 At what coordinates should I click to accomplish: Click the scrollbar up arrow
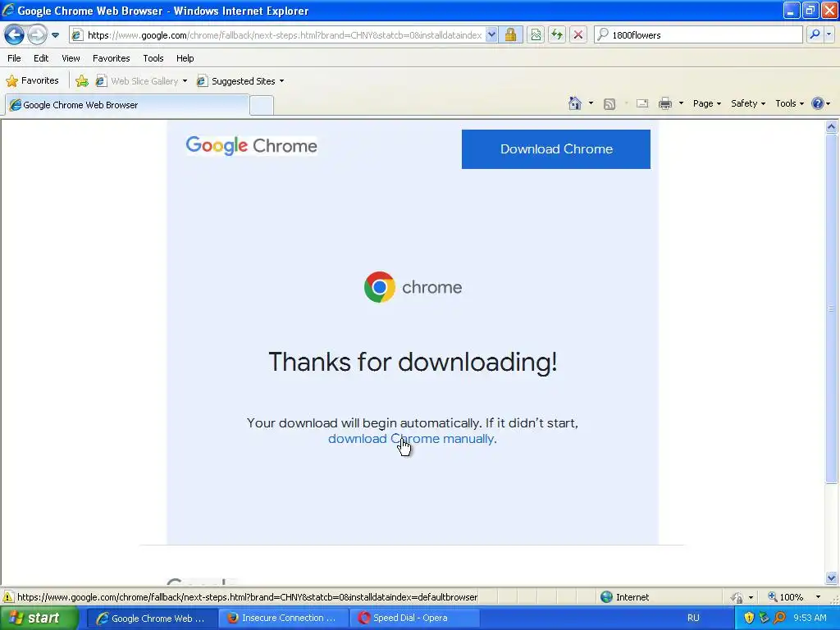[832, 127]
